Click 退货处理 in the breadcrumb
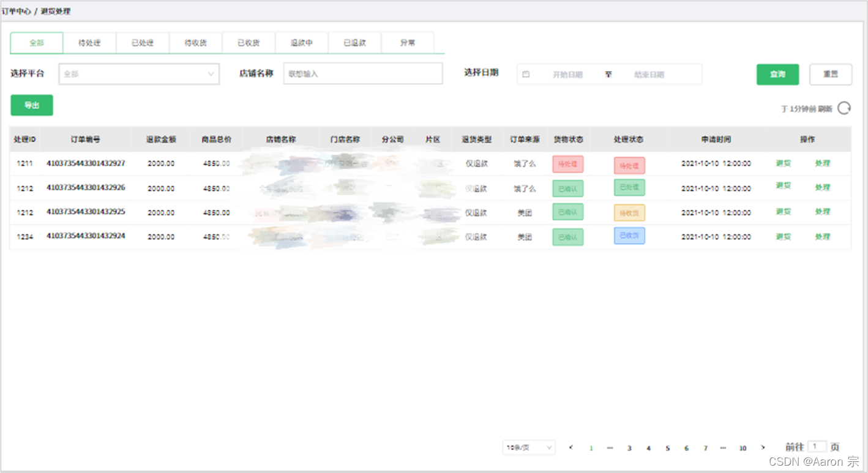This screenshot has height=473, width=868. [56, 12]
